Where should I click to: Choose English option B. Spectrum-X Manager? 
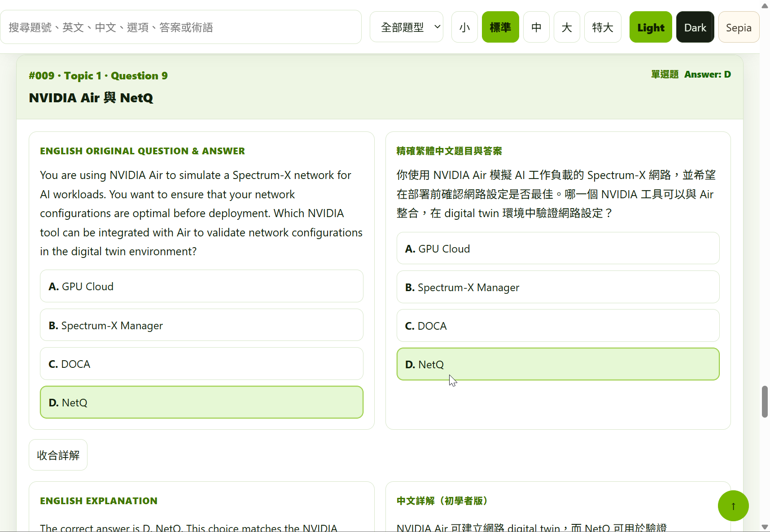point(201,325)
